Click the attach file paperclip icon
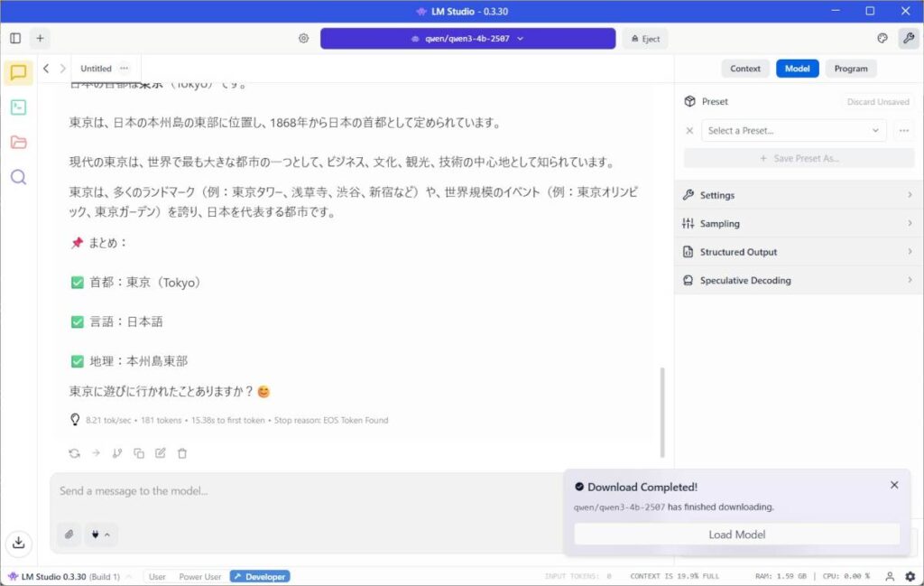Image resolution: width=924 pixels, height=586 pixels. pos(69,535)
